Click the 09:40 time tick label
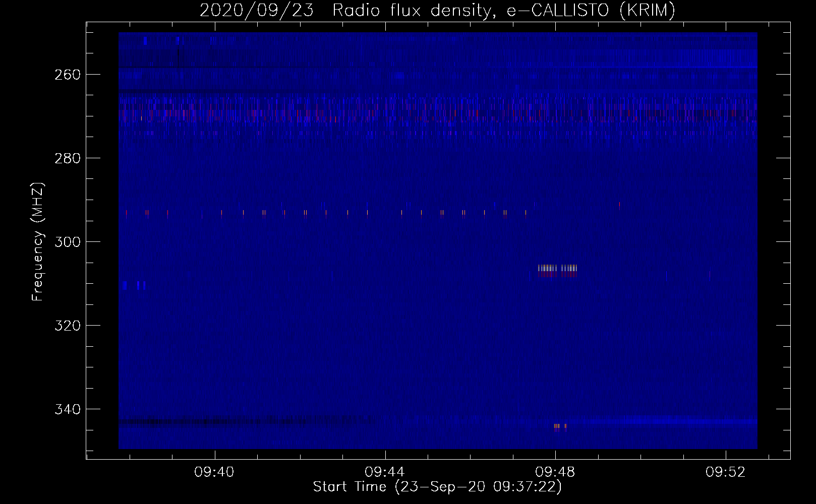Viewport: 816px width, 504px height. (214, 472)
